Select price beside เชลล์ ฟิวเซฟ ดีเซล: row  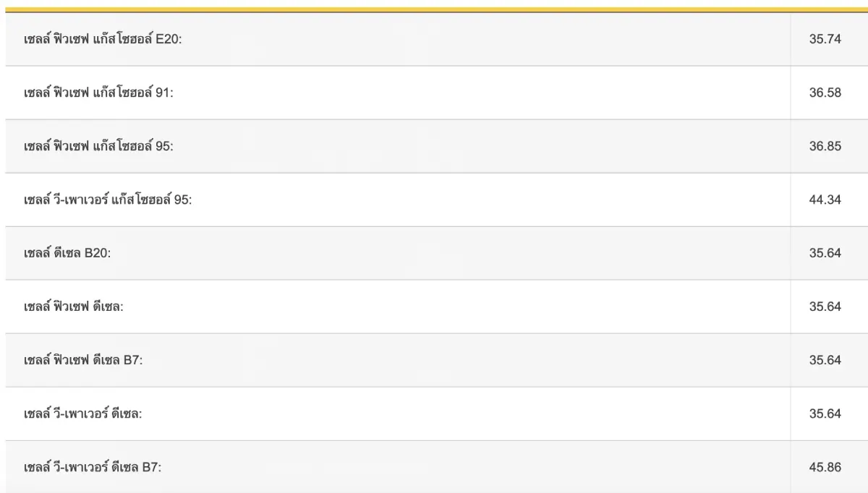coord(825,306)
